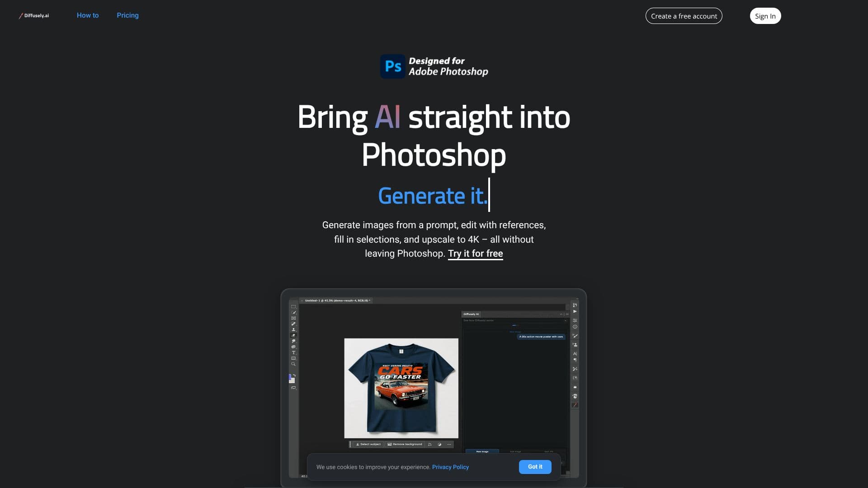Click Create a free account button
This screenshot has height=488, width=868.
pos(684,16)
